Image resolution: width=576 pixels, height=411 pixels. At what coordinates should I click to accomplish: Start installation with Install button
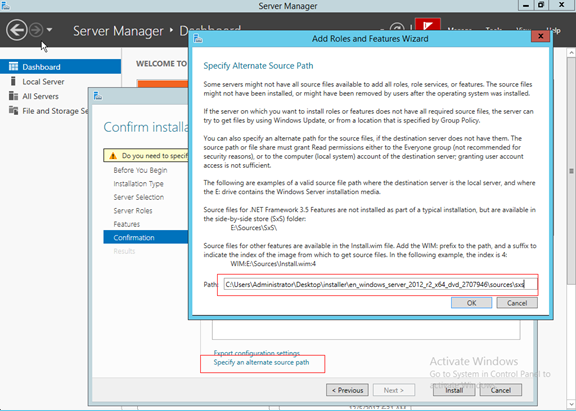click(x=454, y=390)
